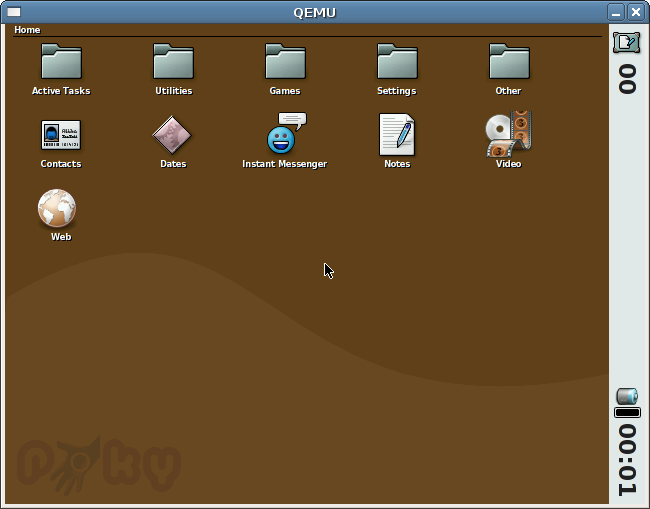The image size is (650, 509).
Task: Launch the Contacts application icon
Action: click(x=61, y=135)
